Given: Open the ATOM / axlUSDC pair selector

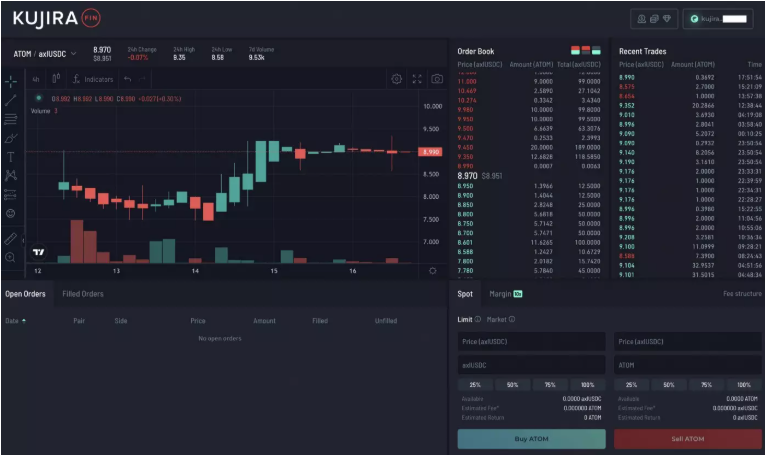Looking at the screenshot, I should point(45,54).
